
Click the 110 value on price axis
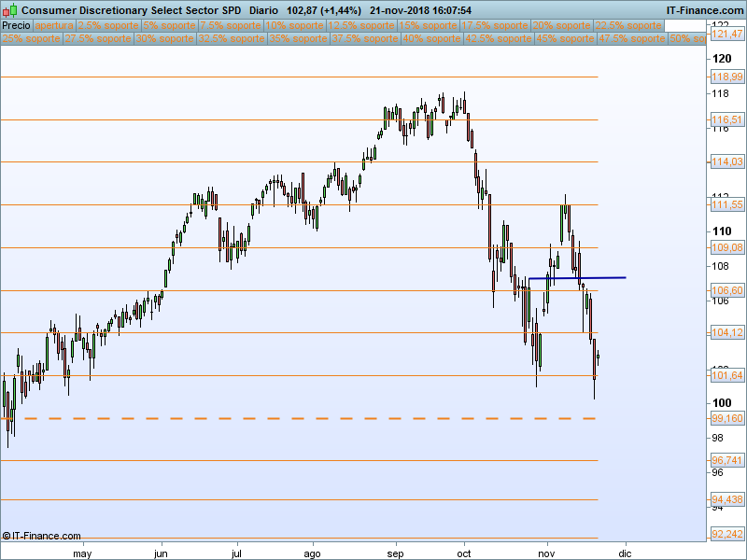coord(722,231)
